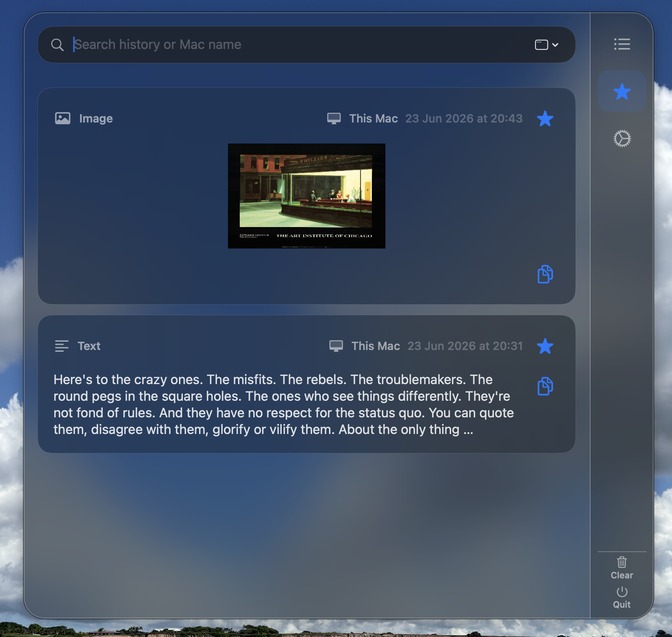Clear the clipboard history

pos(622,568)
